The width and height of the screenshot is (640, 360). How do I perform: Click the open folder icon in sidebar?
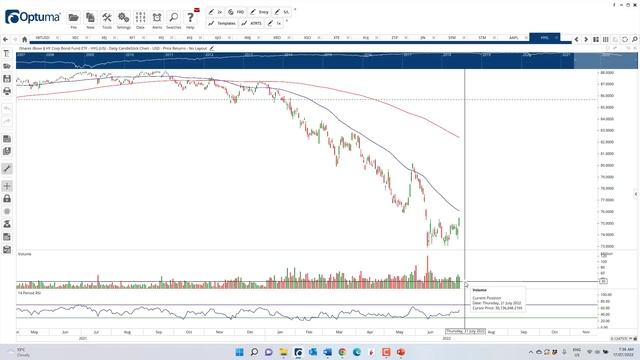point(7,66)
